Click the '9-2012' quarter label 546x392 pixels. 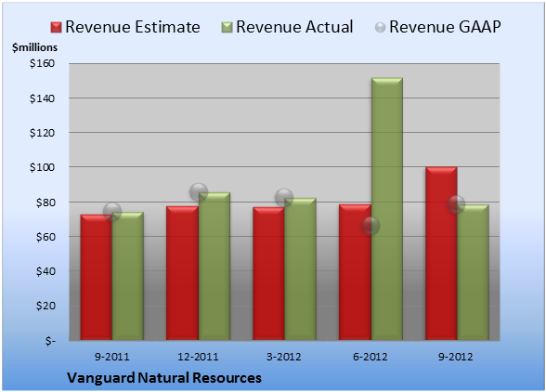pos(456,357)
